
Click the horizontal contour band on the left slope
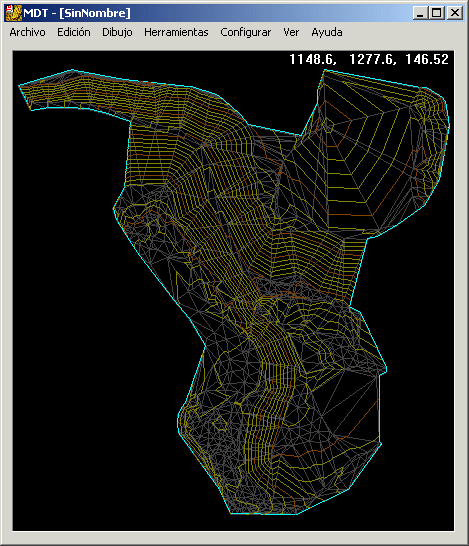150,157
